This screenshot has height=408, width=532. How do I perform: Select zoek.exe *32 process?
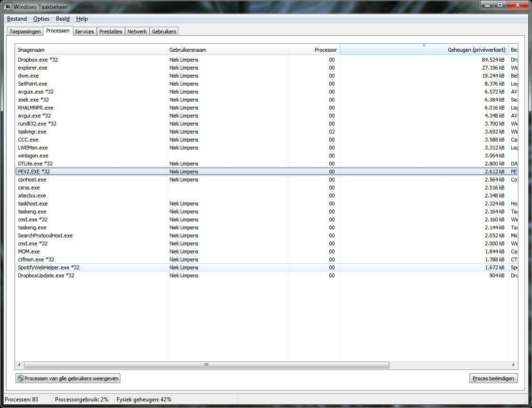click(267, 100)
